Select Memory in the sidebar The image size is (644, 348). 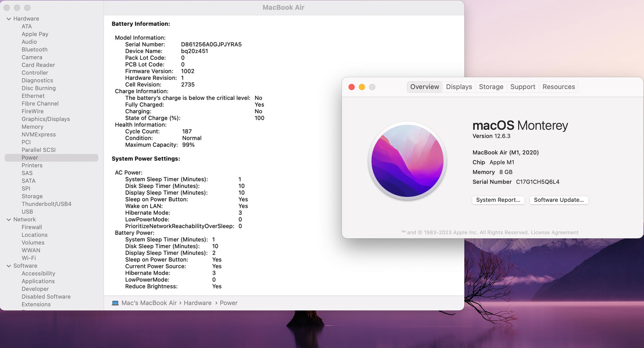coord(33,127)
